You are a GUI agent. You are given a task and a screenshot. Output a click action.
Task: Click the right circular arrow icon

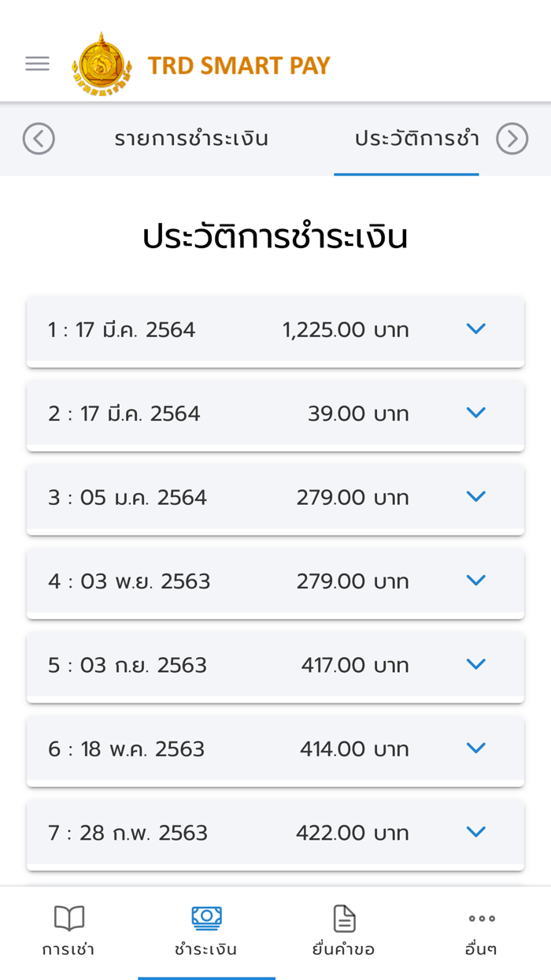[x=512, y=139]
